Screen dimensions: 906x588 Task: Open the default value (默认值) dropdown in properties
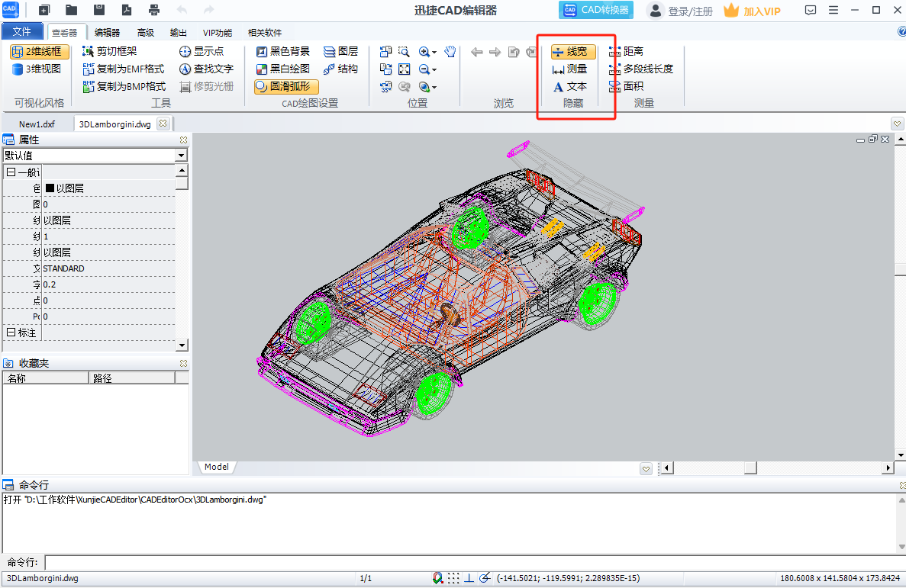coord(181,156)
